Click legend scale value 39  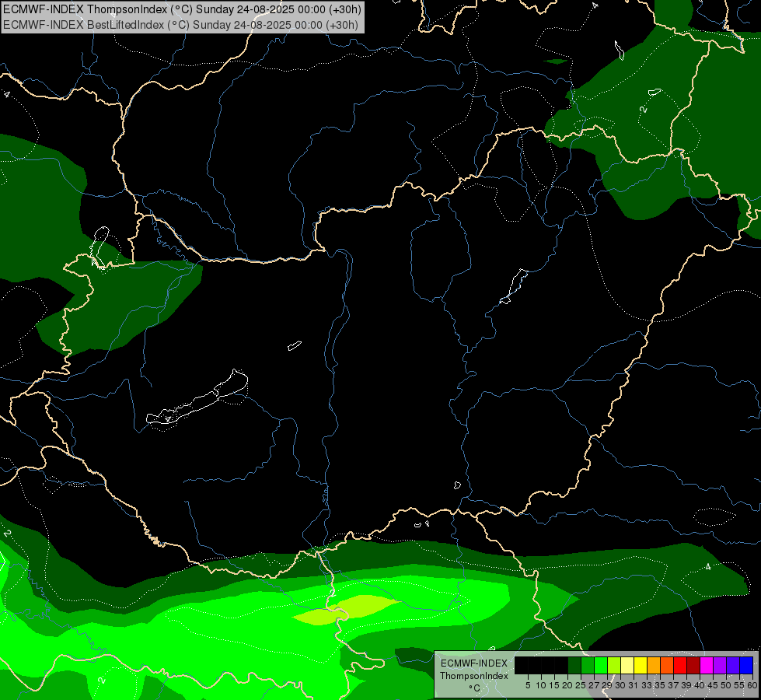[x=686, y=685]
